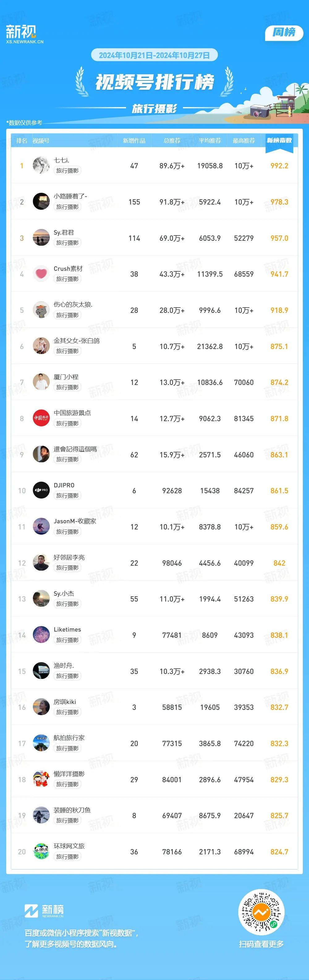Click the 旅行摄影 tag under 航拍旅行家
Viewport: 309px width, 980px height.
point(67,748)
